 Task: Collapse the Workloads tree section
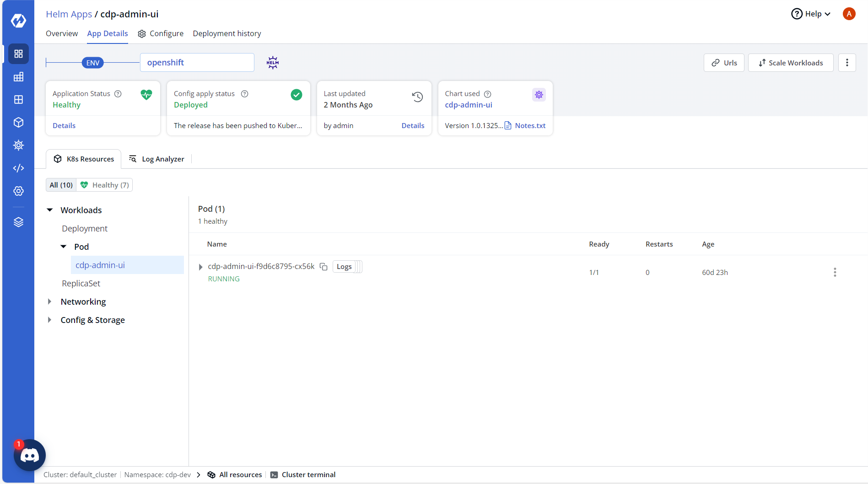[x=50, y=210]
